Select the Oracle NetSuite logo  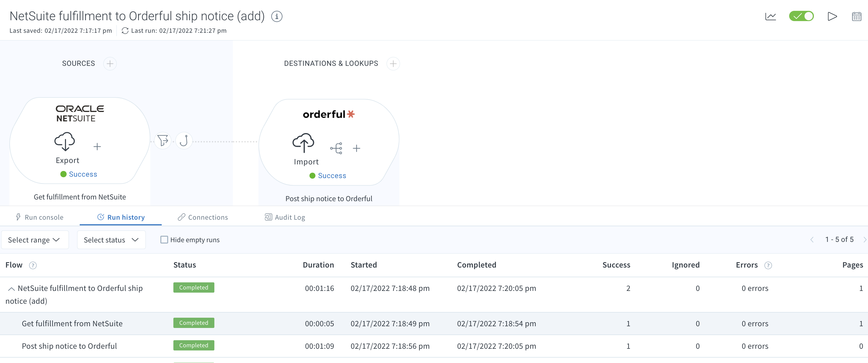[80, 113]
